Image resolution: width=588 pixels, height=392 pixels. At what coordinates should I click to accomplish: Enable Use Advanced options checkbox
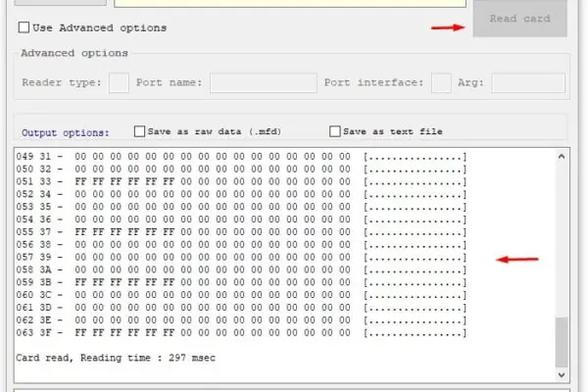tap(24, 27)
